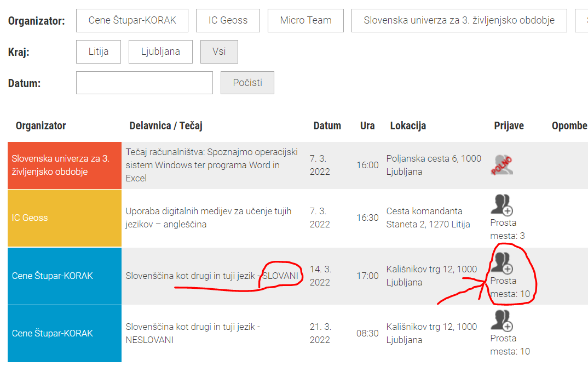Choose Litija as the location filter
The height and width of the screenshot is (377, 588).
pyautogui.click(x=99, y=52)
